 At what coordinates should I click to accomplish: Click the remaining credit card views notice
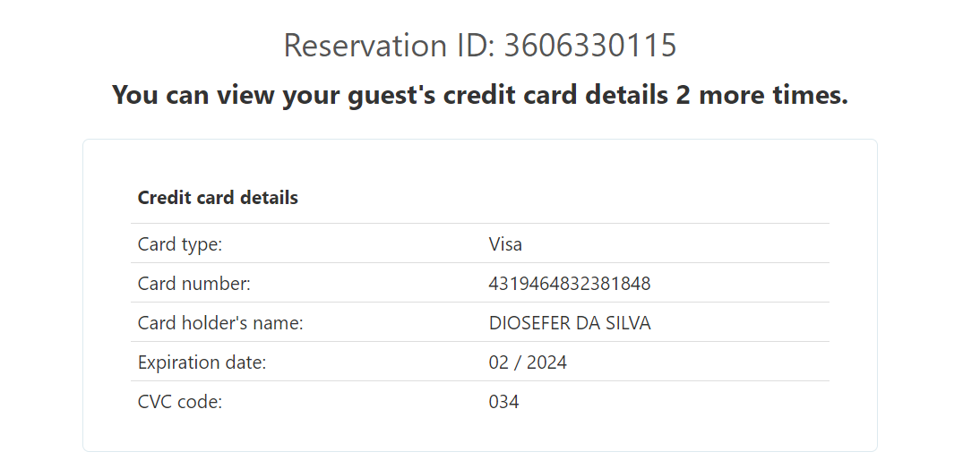pos(479,94)
